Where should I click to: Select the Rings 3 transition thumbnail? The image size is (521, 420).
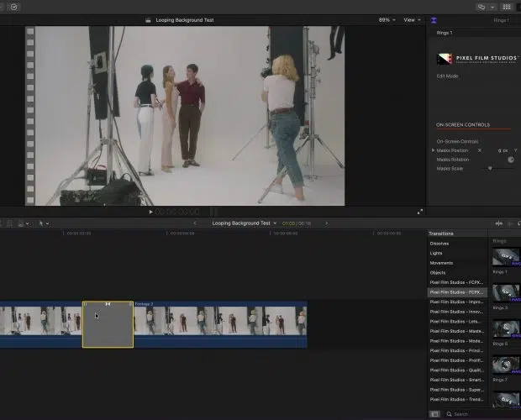[506, 293]
